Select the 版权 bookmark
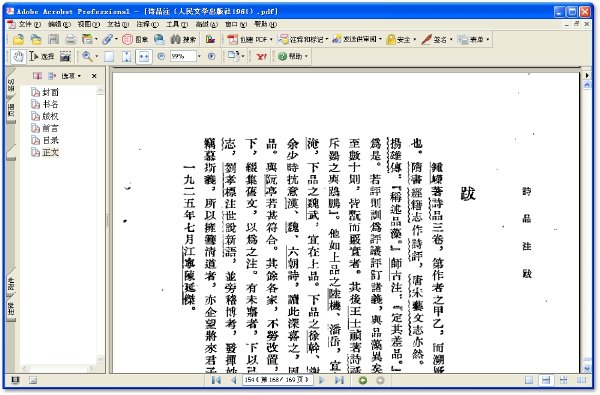 [x=45, y=116]
